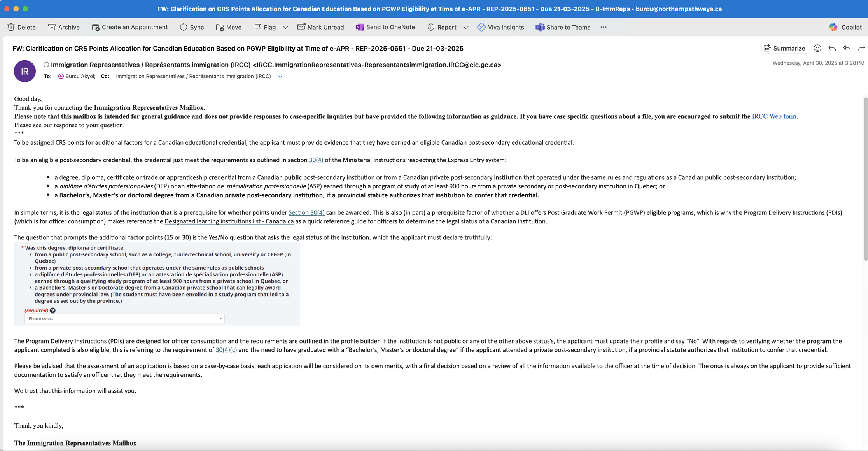Click the Reply All arrow icon
Screen dimensions: 868x451
click(847, 48)
